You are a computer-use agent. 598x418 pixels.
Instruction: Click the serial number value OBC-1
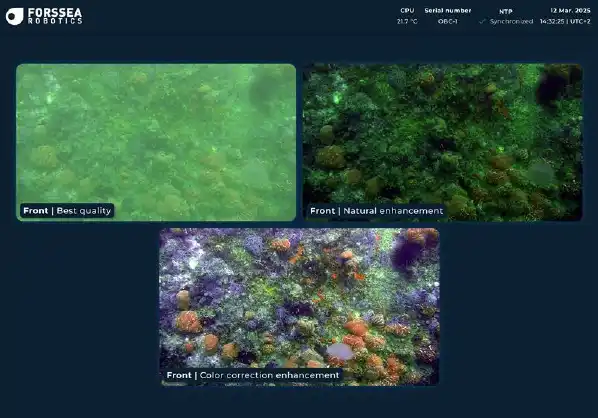(x=448, y=21)
